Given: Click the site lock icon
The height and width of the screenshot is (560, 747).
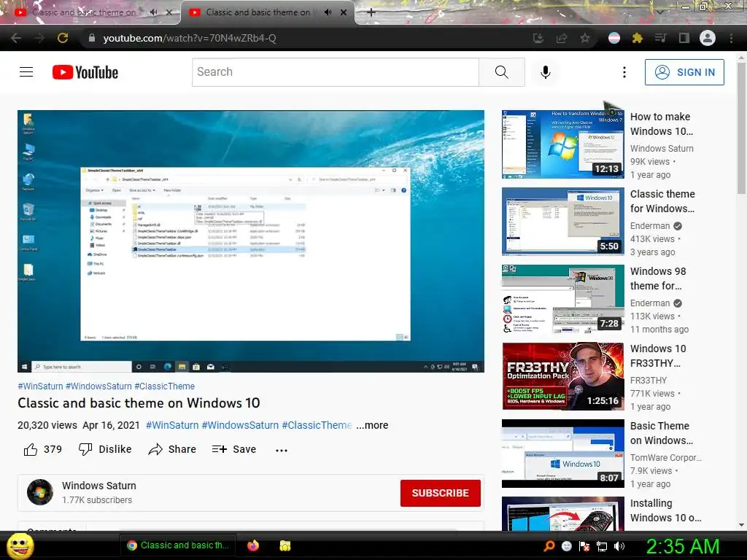Looking at the screenshot, I should point(92,38).
